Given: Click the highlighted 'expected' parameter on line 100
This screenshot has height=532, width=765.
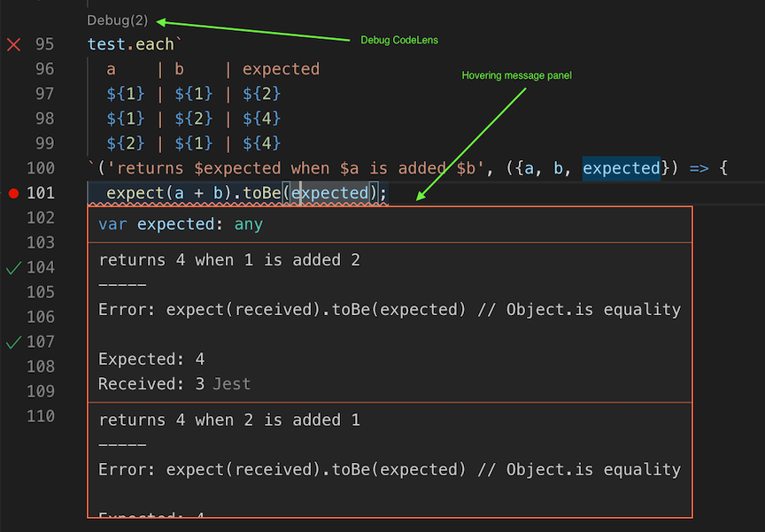Looking at the screenshot, I should (621, 169).
